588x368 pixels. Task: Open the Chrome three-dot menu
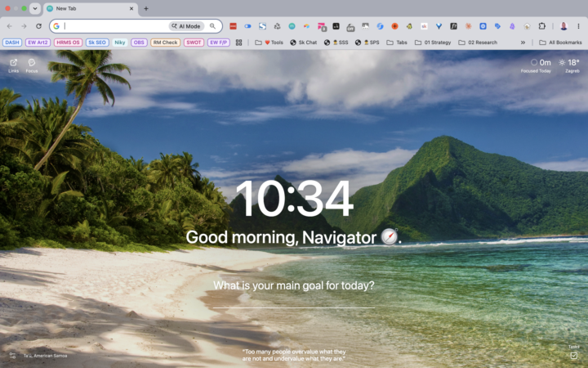(x=578, y=26)
